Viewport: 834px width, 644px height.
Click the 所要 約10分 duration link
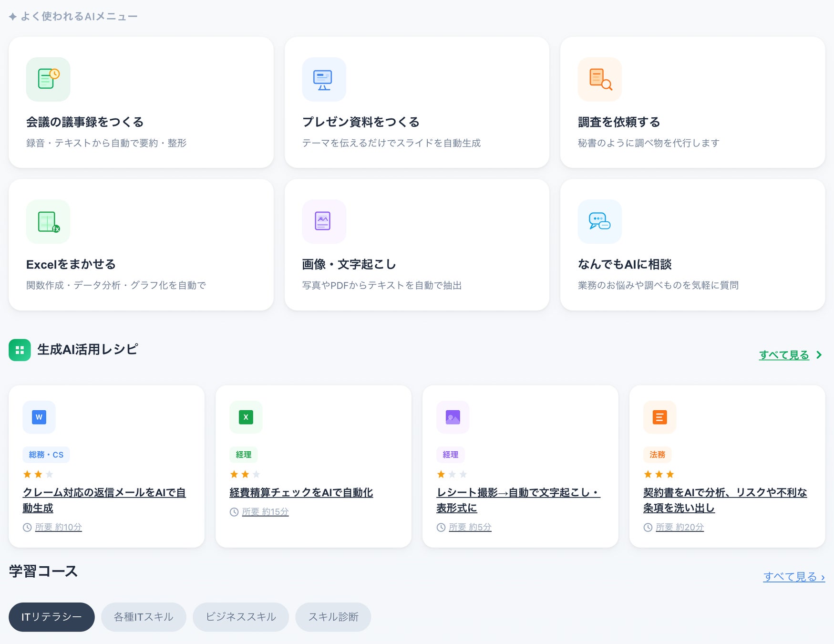59,527
